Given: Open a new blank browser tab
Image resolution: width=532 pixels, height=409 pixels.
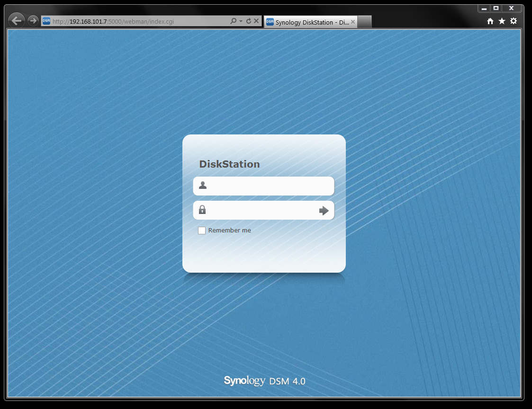Looking at the screenshot, I should pyautogui.click(x=364, y=22).
